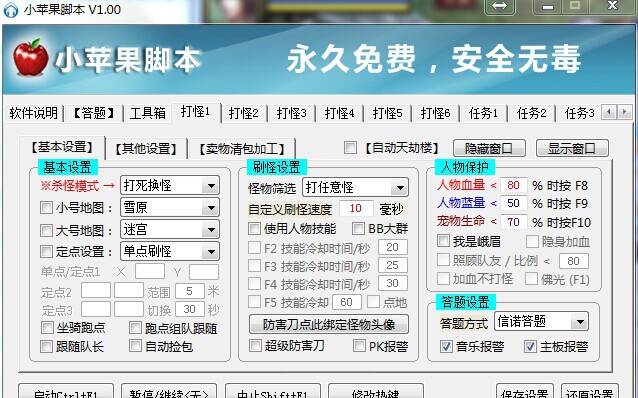Open 怪物筛选 dropdown showing 打任意怪
Image resolution: width=638 pixels, height=398 pixels.
click(355, 187)
